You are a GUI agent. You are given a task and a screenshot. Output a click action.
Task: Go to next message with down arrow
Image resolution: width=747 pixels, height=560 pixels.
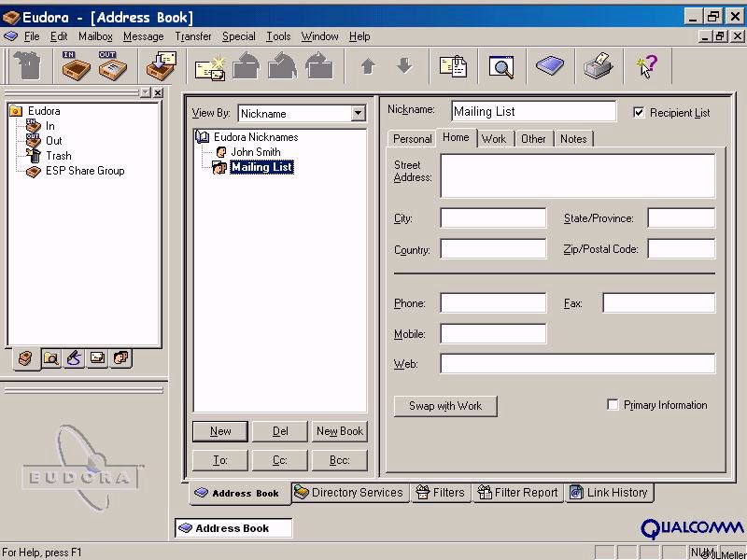pos(404,65)
